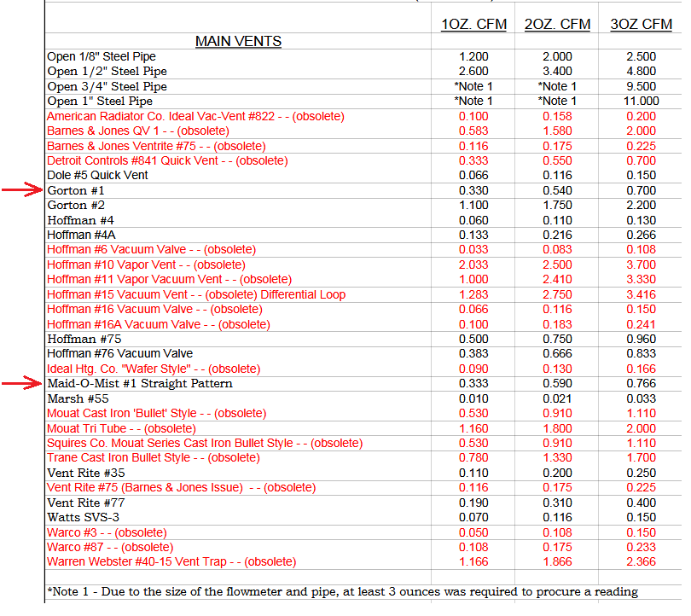Select the 'Gorton #2' row label
The image size is (691, 616).
(x=76, y=206)
